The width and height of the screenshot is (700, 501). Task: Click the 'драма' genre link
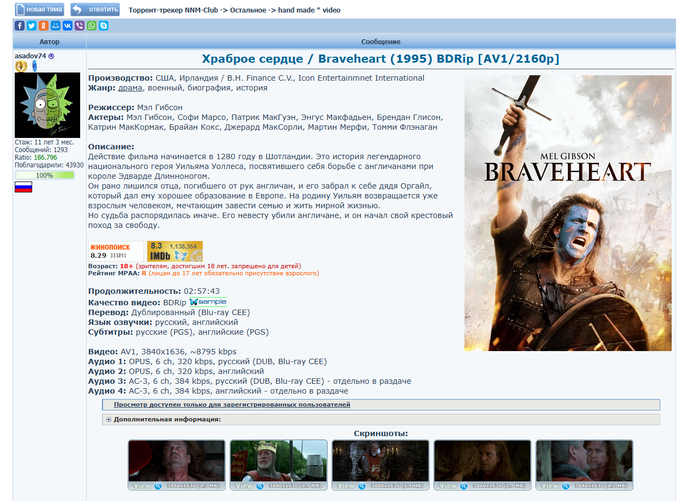pyautogui.click(x=130, y=88)
